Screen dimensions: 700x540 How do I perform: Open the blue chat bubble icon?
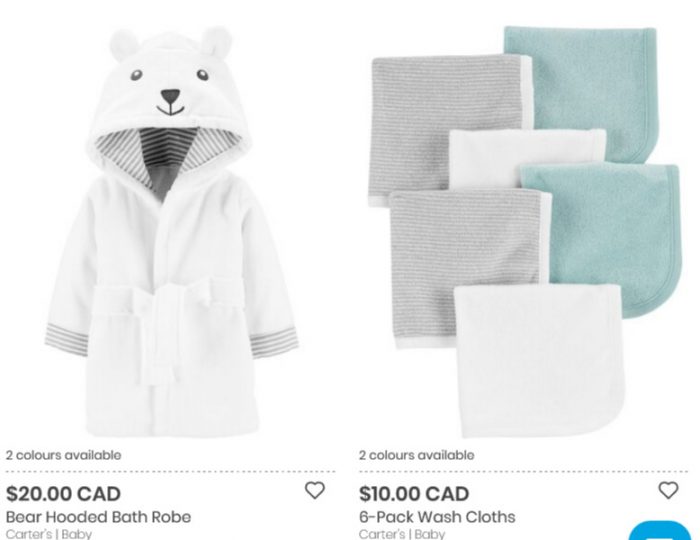(x=660, y=531)
